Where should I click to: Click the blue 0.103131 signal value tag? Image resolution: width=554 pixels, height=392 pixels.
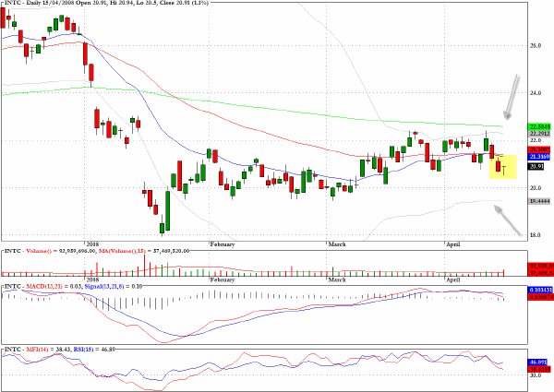pyautogui.click(x=540, y=290)
